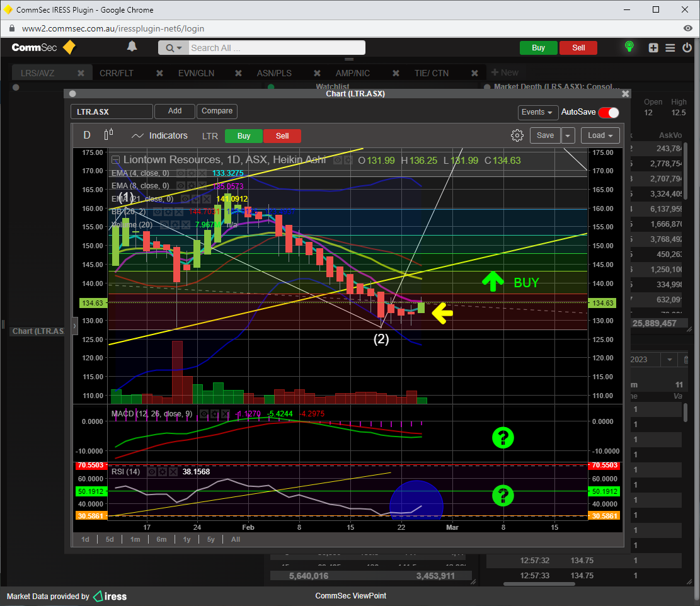This screenshot has width=700, height=606.
Task: Switch to the CRR/FLT tab
Action: (x=117, y=73)
